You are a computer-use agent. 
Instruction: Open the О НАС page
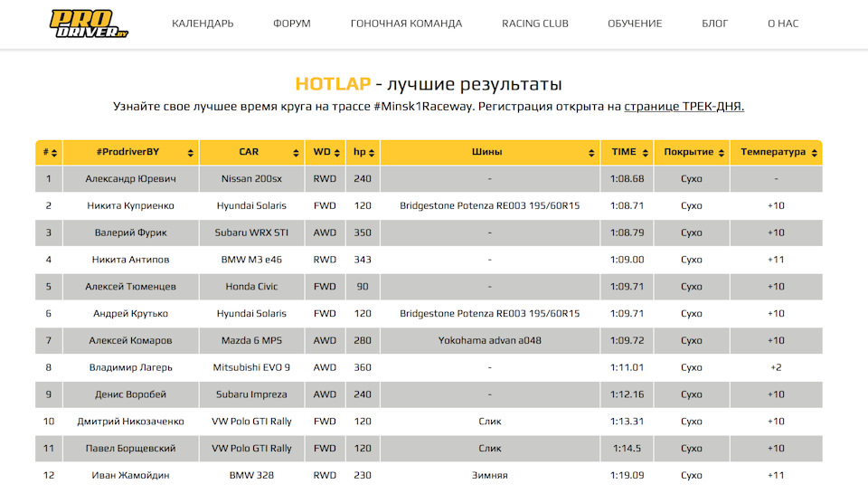[783, 24]
